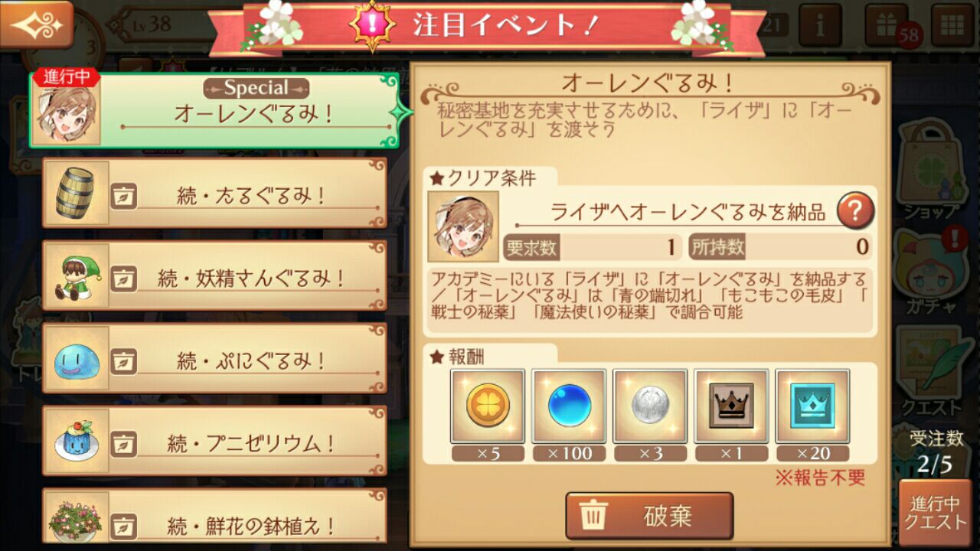Tap the silver coin reward ×3

click(x=650, y=406)
